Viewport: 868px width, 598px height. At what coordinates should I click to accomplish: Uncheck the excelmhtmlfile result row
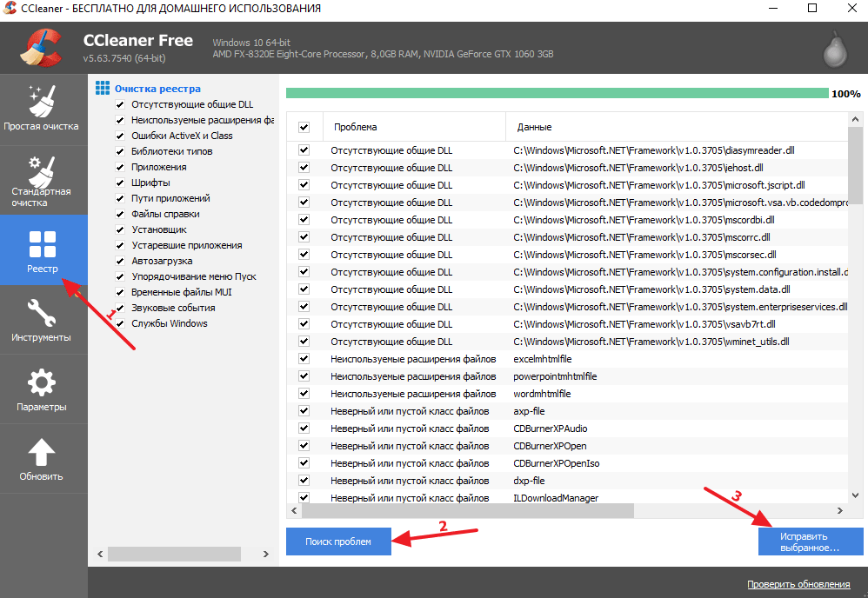click(x=304, y=359)
